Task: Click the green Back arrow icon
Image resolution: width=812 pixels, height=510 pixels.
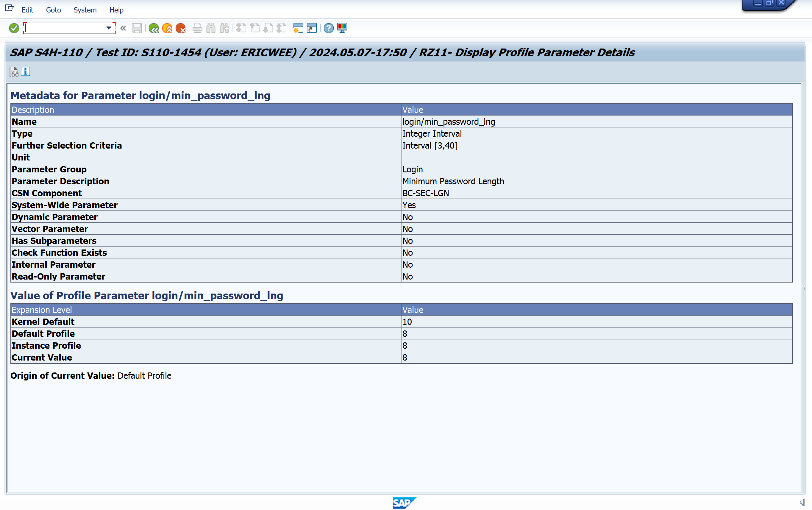Action: [154, 28]
